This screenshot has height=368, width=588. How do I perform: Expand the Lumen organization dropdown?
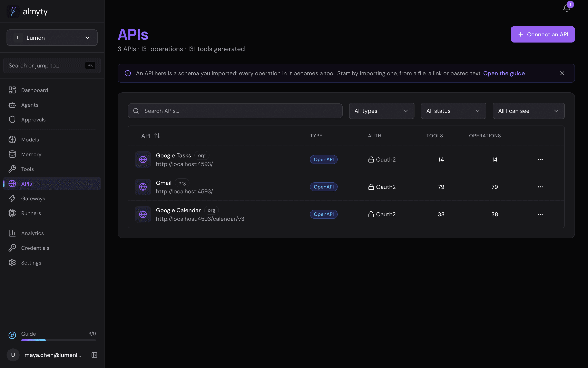[52, 38]
